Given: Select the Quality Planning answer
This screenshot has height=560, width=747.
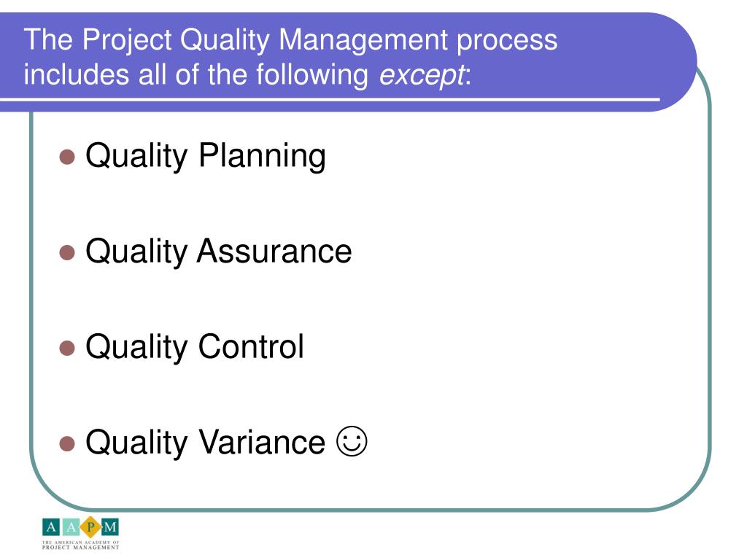Looking at the screenshot, I should (205, 156).
